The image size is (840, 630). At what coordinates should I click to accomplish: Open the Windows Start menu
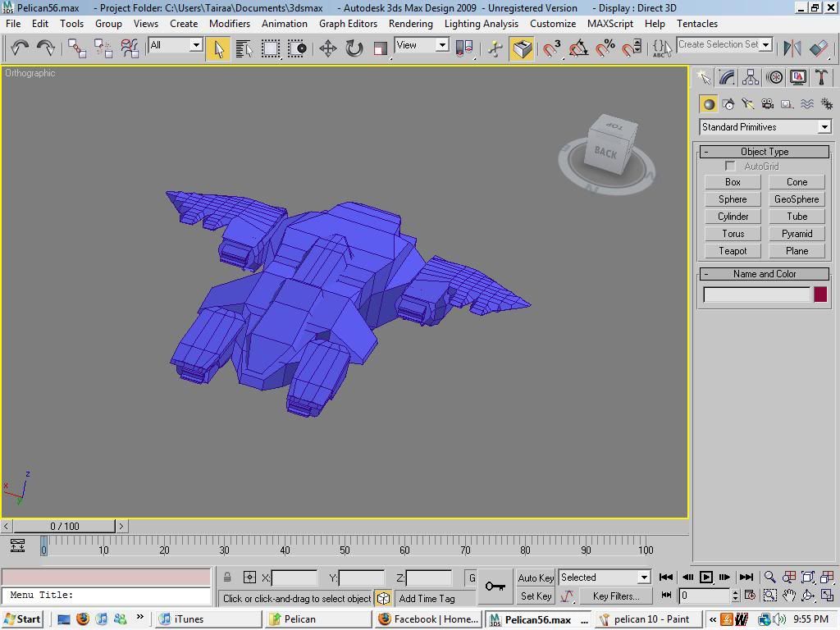(23, 619)
